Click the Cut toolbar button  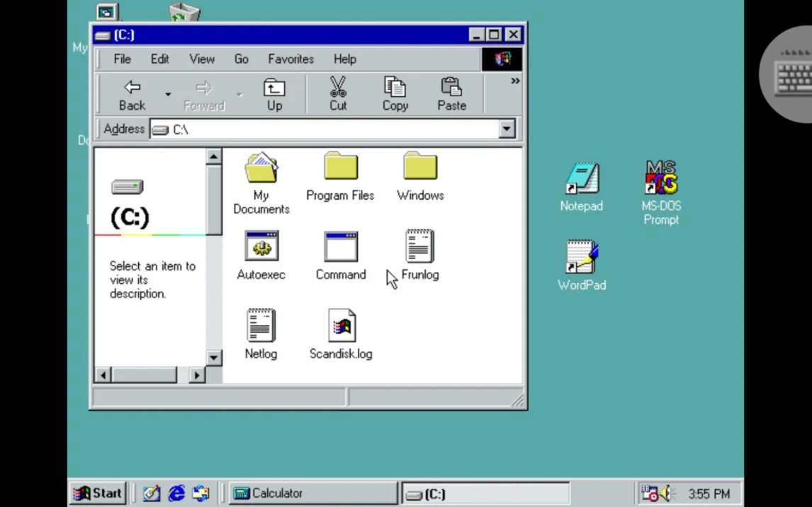(338, 94)
